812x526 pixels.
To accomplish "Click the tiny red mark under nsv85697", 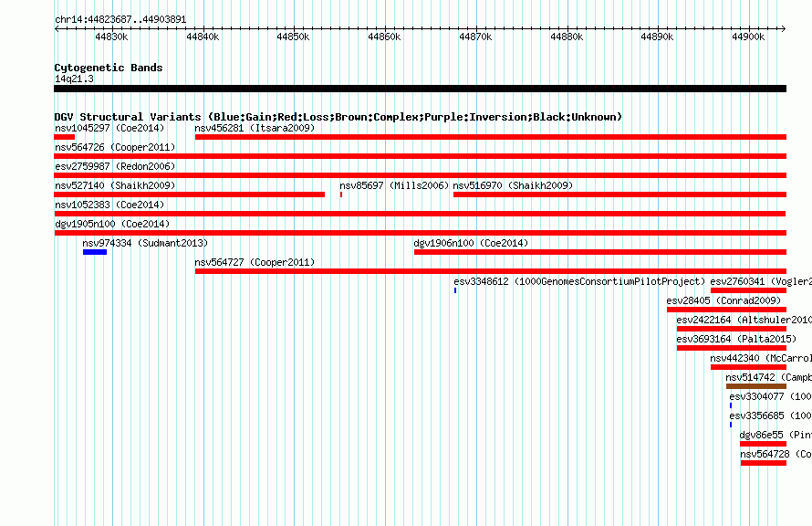I will 340,195.
